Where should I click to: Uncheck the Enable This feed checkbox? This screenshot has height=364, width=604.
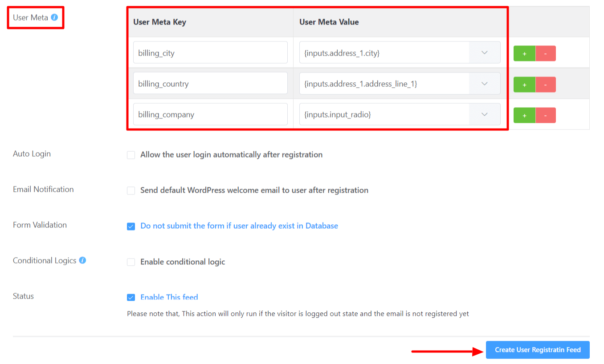[131, 298]
